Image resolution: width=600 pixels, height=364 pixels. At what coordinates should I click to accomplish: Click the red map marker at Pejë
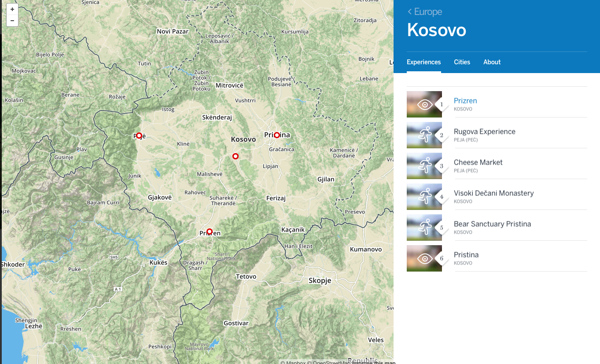click(x=139, y=136)
